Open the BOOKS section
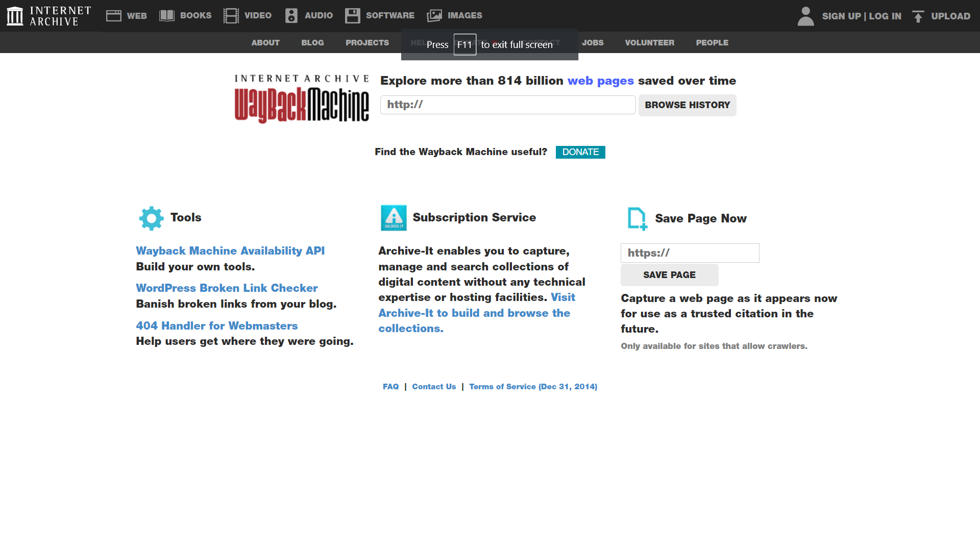 point(196,16)
